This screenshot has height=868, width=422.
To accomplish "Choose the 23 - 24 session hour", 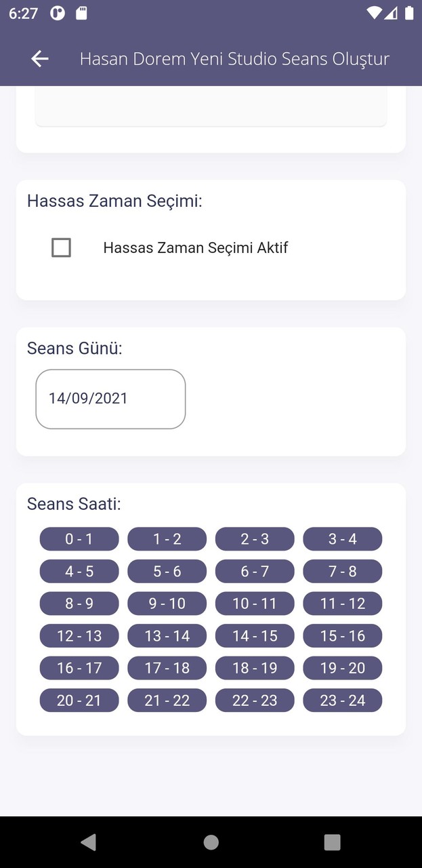I will [x=343, y=700].
